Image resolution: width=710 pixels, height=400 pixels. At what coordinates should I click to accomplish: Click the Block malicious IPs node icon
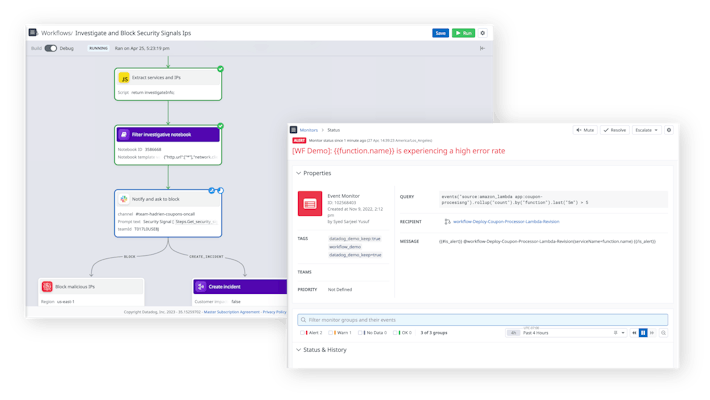pos(47,287)
